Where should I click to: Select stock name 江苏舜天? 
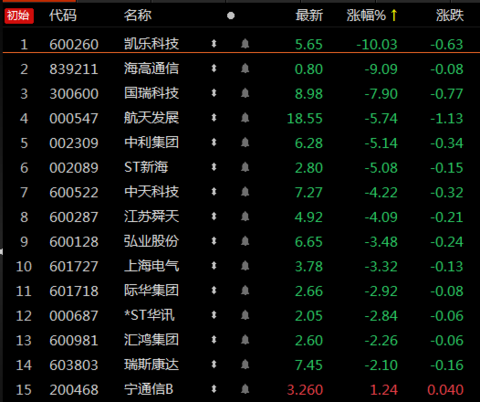click(152, 217)
